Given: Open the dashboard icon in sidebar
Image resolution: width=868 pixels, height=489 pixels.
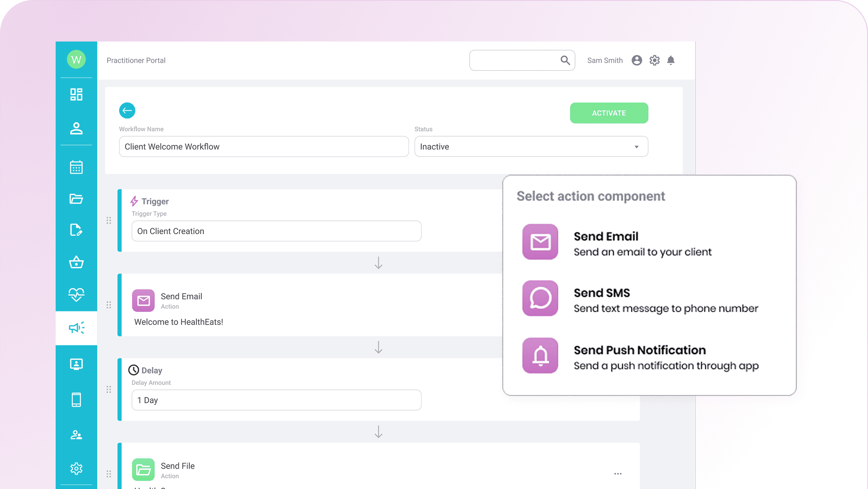Looking at the screenshot, I should [76, 95].
